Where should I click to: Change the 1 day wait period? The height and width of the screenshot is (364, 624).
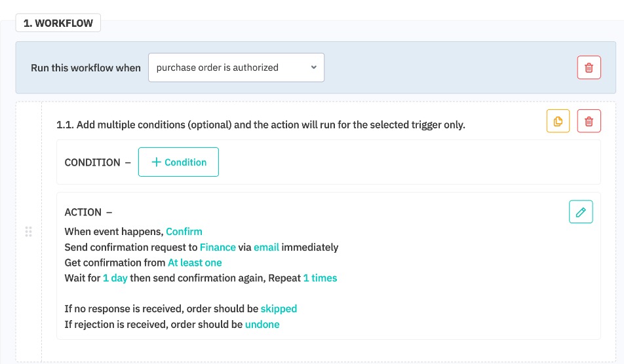tap(115, 278)
